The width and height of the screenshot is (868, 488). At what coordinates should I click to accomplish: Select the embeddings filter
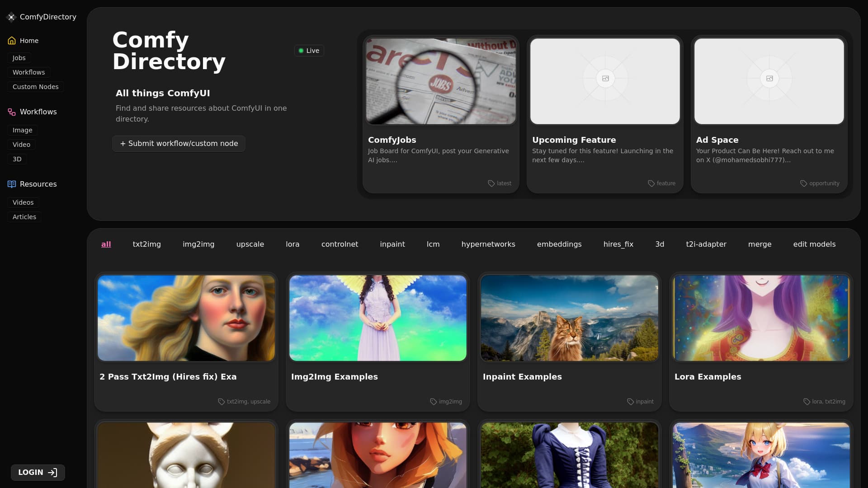(559, 244)
